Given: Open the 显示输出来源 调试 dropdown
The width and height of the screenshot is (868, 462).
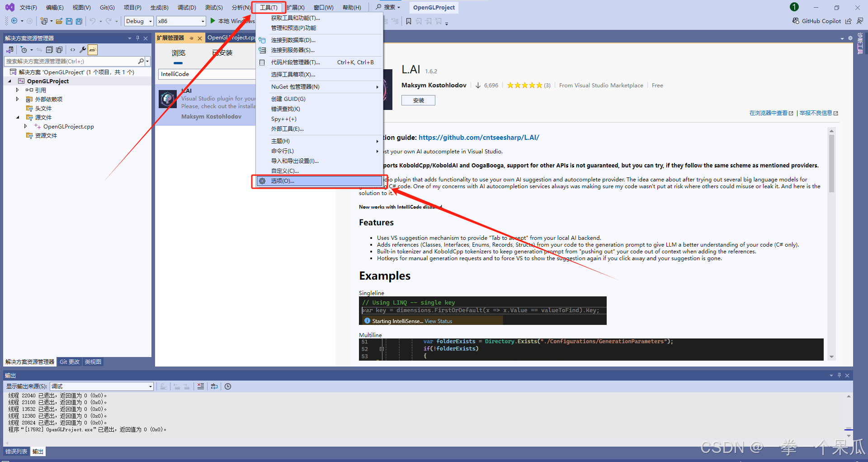Looking at the screenshot, I should (102, 386).
